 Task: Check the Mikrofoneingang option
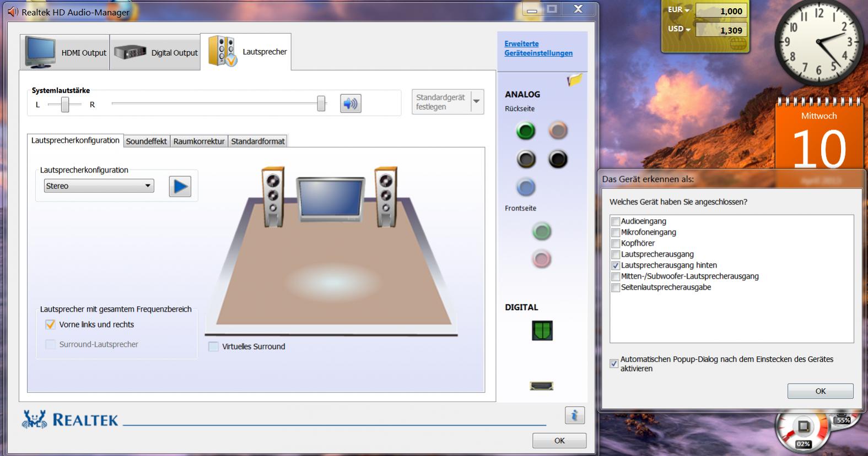pyautogui.click(x=616, y=232)
